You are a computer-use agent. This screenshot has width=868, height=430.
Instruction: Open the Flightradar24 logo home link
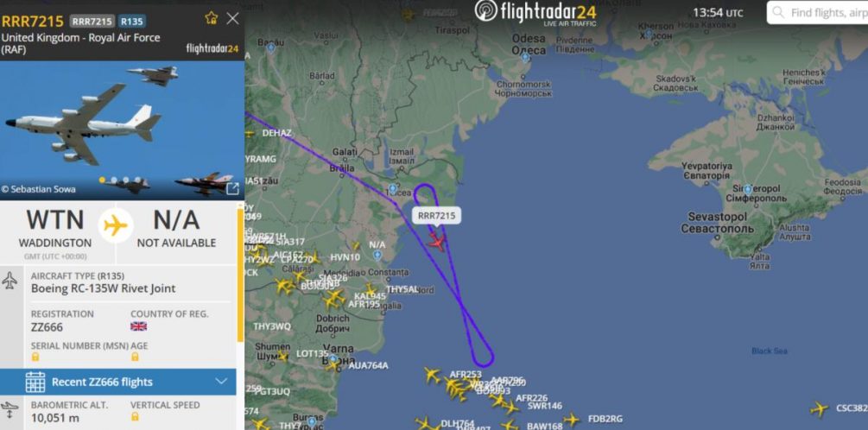point(535,12)
